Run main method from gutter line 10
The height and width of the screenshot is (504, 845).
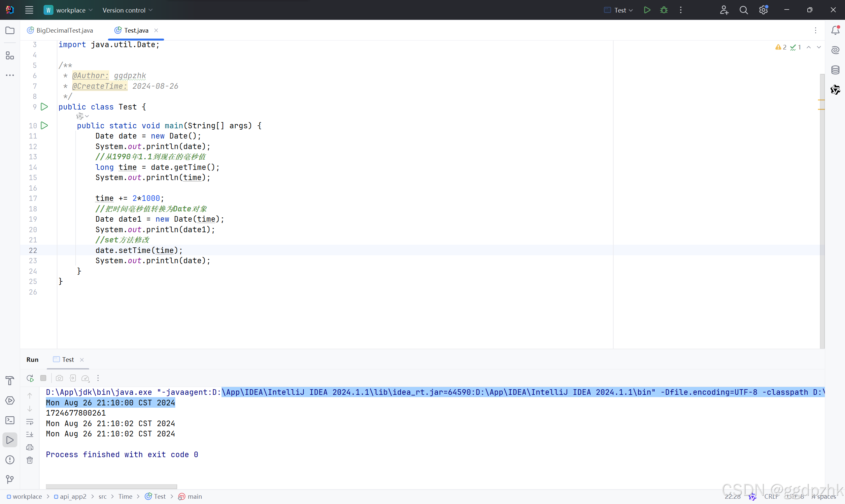[x=44, y=126]
